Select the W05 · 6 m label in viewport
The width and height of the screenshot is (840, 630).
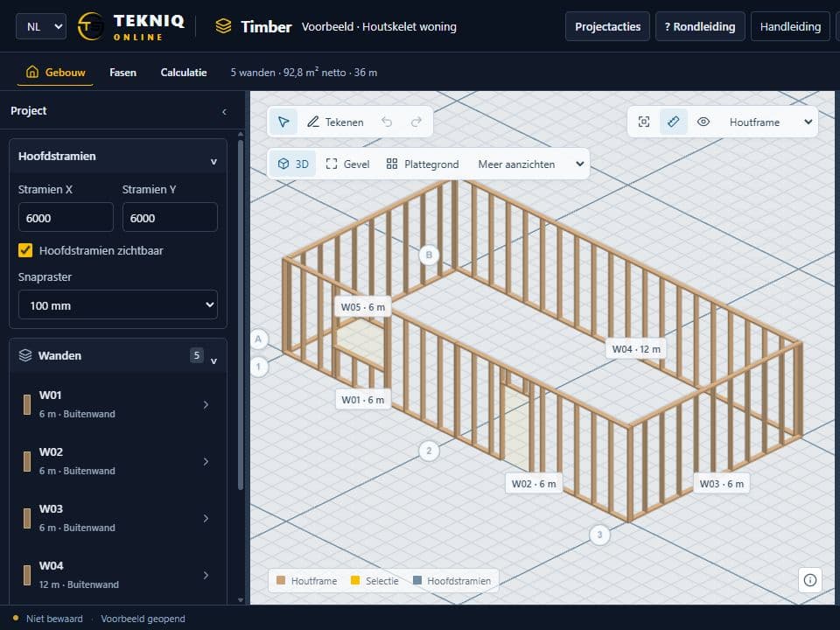pos(362,307)
